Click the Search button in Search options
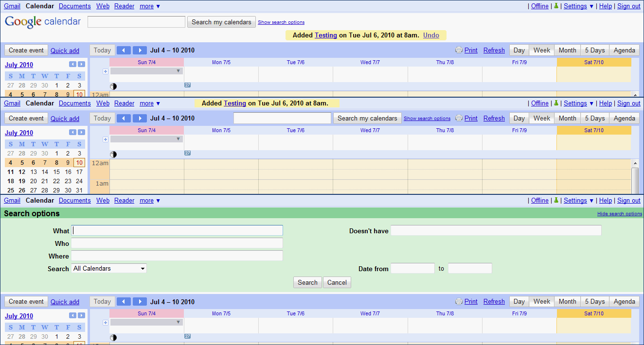Viewport: 644px width, 345px height. 307,282
